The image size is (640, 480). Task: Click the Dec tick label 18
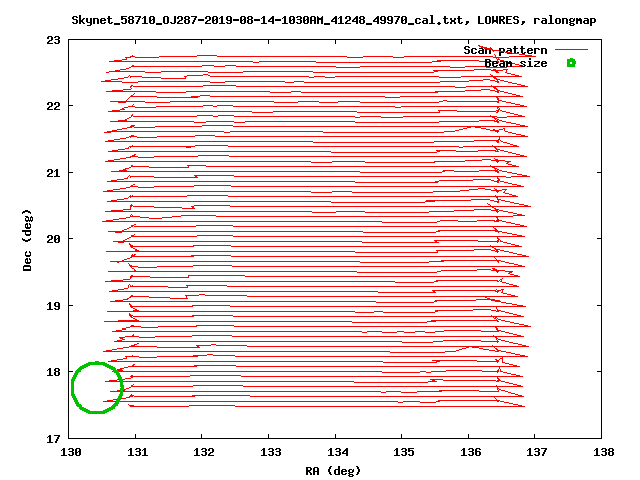(x=53, y=372)
